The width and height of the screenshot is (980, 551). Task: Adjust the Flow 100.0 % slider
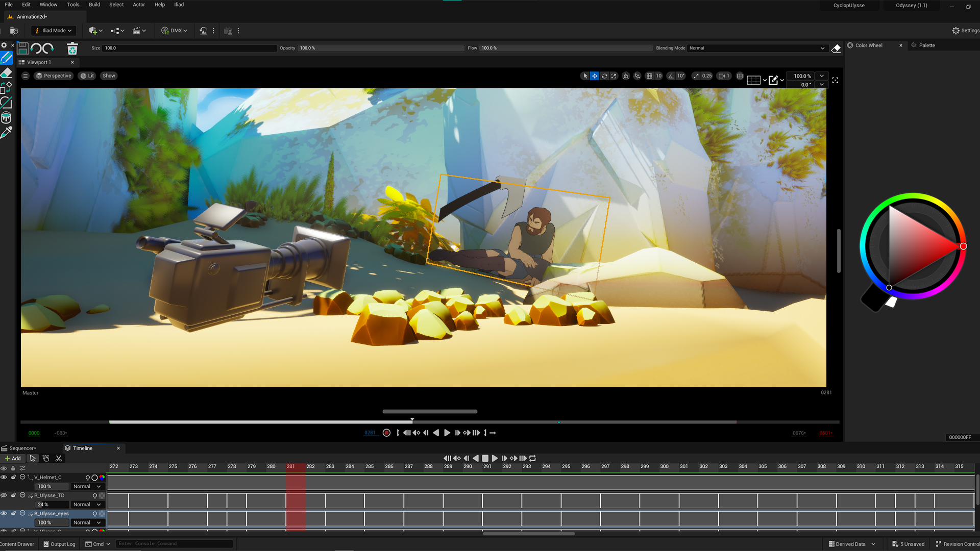point(566,48)
